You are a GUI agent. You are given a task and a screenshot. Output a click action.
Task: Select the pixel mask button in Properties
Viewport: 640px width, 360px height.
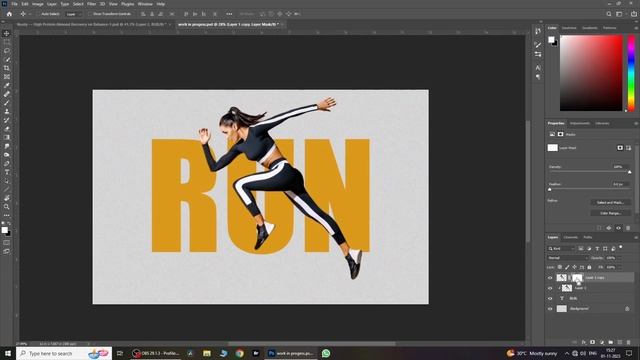620,148
